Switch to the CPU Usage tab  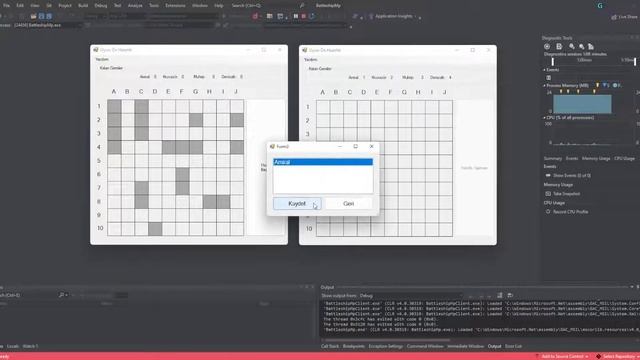click(624, 158)
